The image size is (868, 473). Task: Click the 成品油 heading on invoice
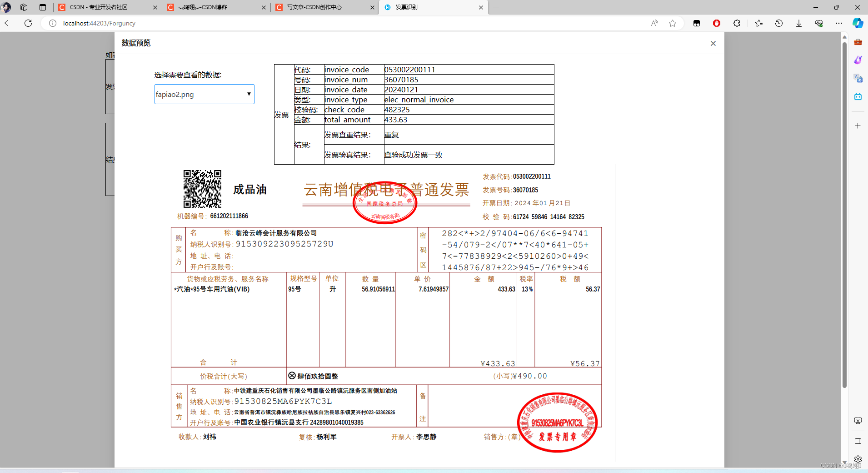tap(250, 190)
